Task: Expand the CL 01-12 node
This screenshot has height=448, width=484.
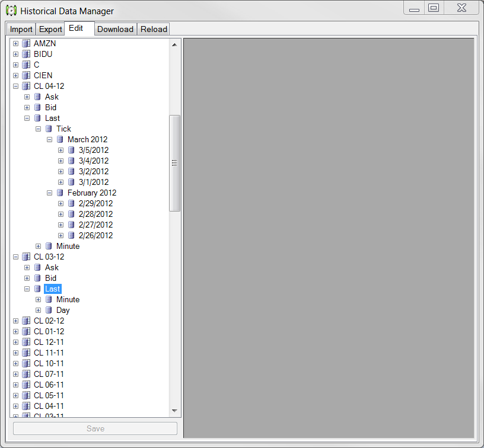Action: (x=16, y=332)
